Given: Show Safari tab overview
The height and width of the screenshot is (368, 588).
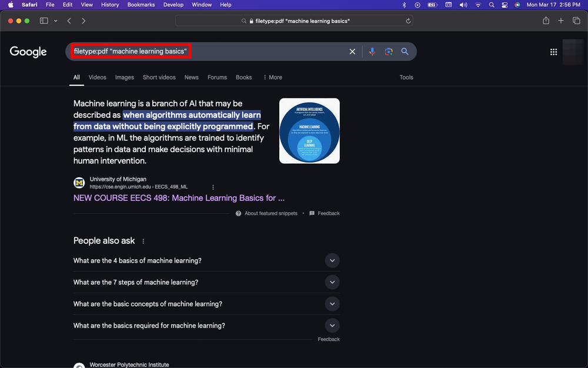Looking at the screenshot, I should [576, 21].
